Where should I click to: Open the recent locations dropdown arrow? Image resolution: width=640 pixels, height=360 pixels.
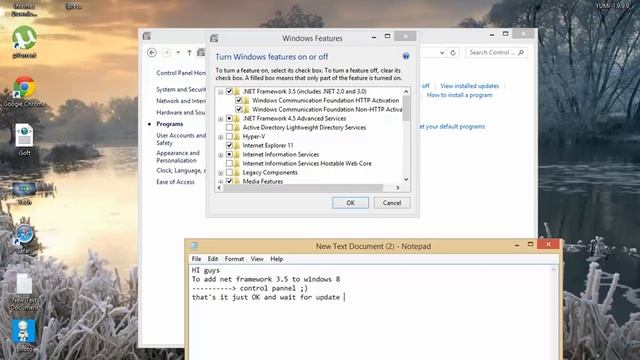178,53
